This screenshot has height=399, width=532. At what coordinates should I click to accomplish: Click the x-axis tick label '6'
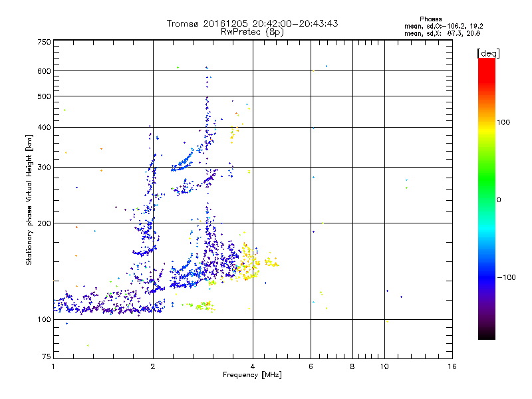coord(311,366)
